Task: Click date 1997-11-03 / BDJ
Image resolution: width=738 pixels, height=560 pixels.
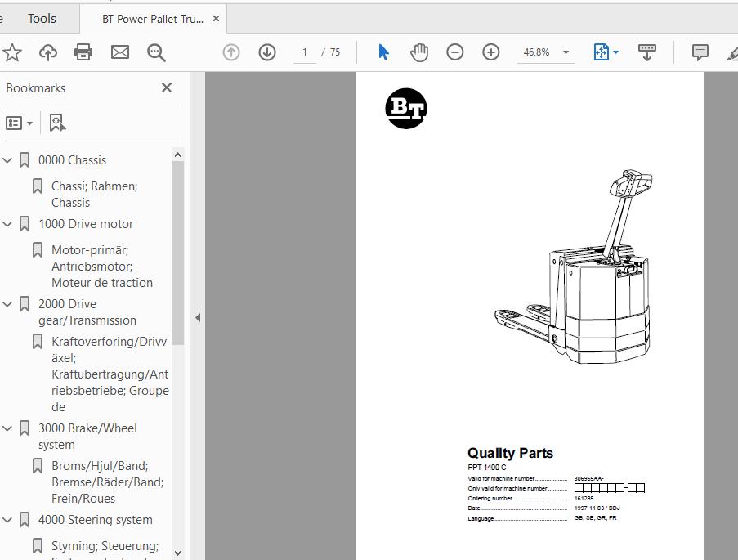Action: [x=597, y=508]
